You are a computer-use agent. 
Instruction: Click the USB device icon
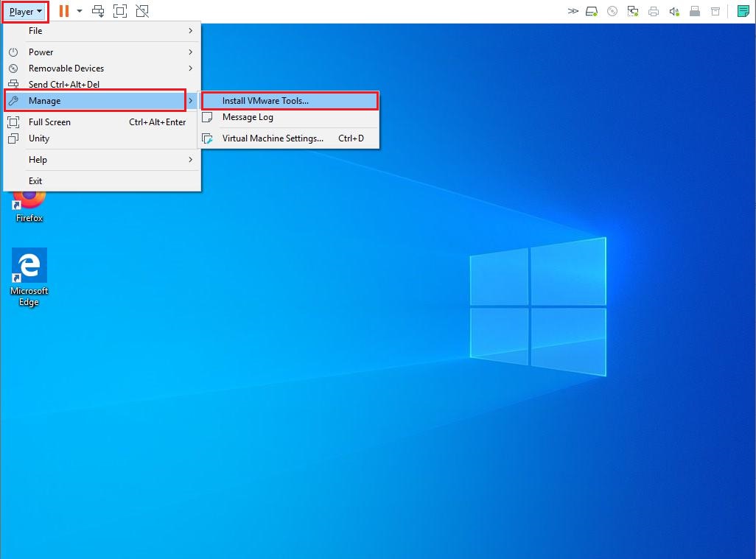click(x=694, y=11)
